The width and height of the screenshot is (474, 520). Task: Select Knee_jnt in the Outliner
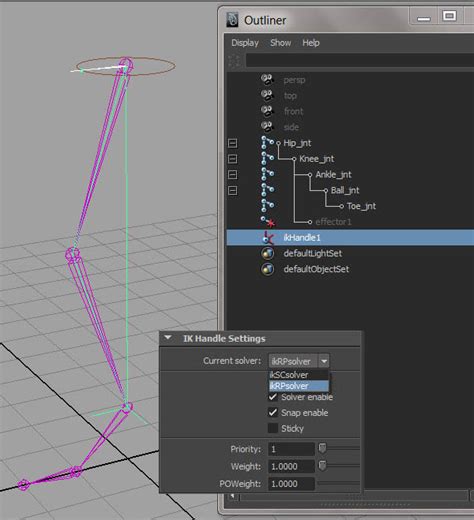(317, 159)
